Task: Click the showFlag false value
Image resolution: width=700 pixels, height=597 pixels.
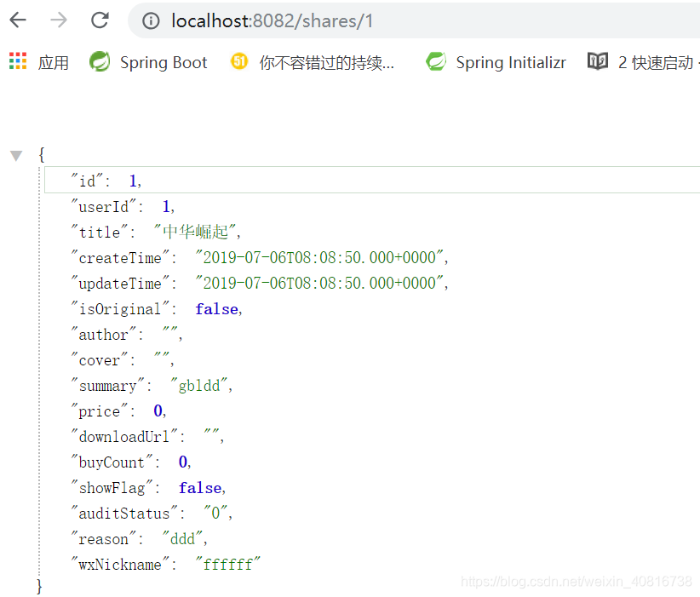Action: pos(200,488)
